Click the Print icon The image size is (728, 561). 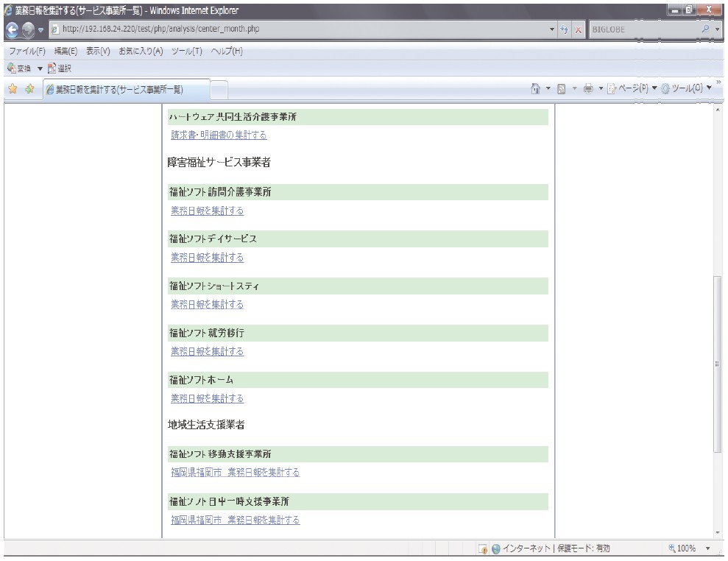point(588,88)
